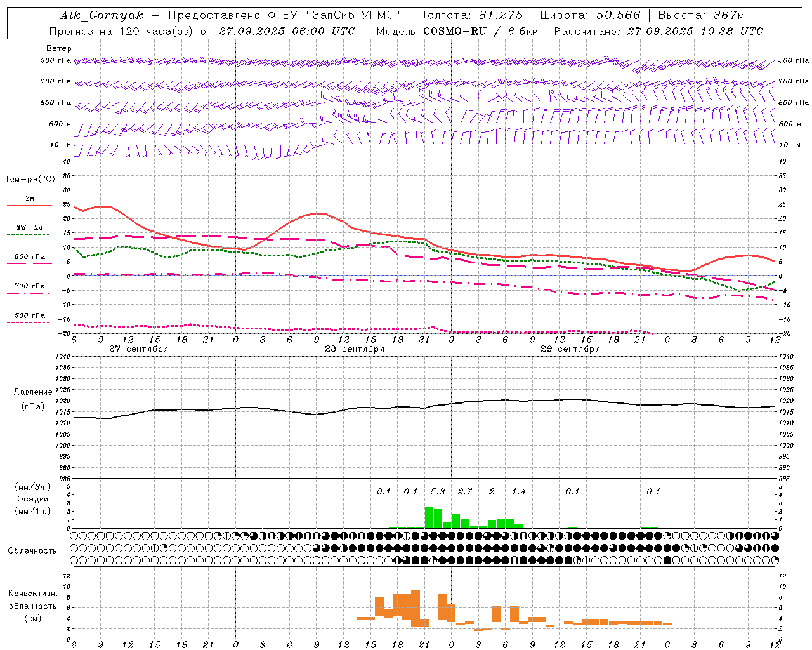The image size is (812, 650).
Task: Click the (мм/3ч.) precipitation unit label
Action: point(33,487)
